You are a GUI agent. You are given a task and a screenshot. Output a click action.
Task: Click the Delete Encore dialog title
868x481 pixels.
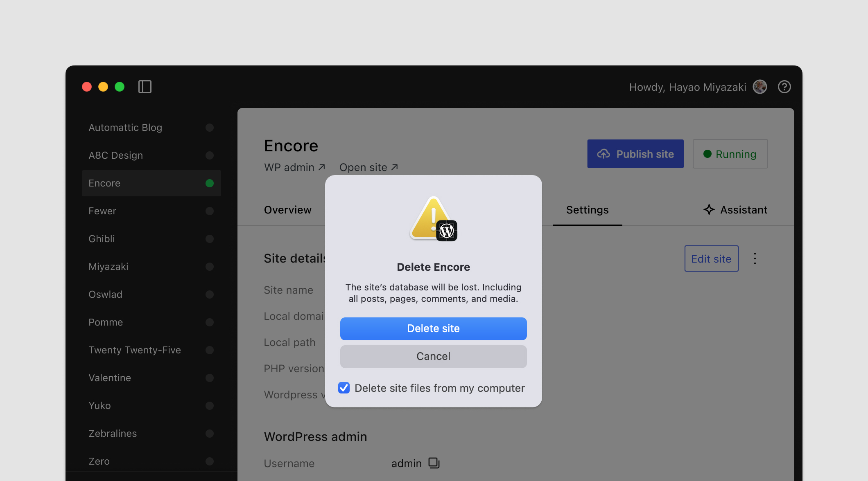[x=433, y=267]
